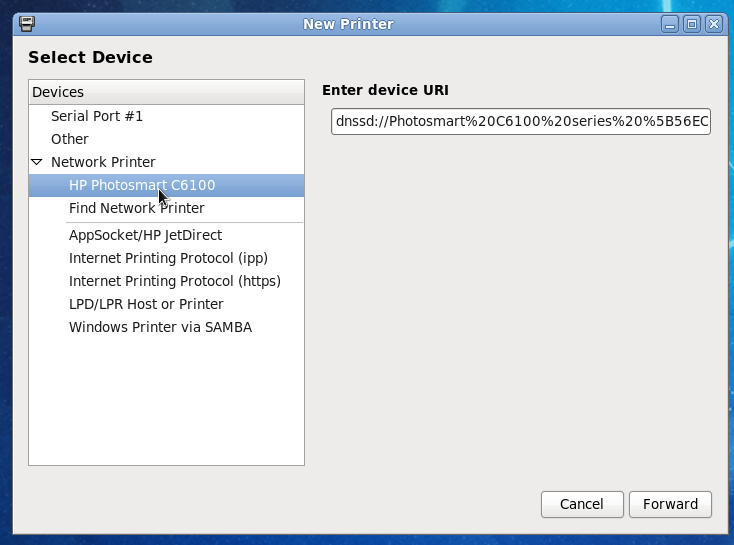Click inside the device URI text field

click(x=520, y=122)
